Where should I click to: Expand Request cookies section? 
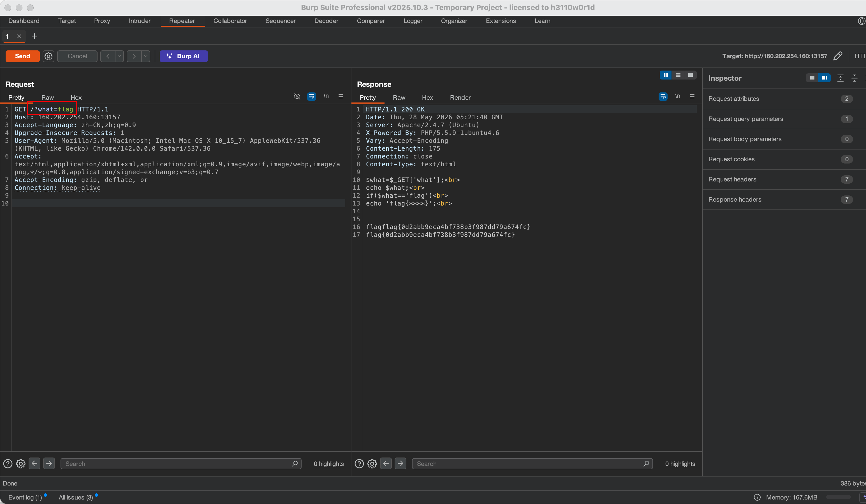click(784, 159)
